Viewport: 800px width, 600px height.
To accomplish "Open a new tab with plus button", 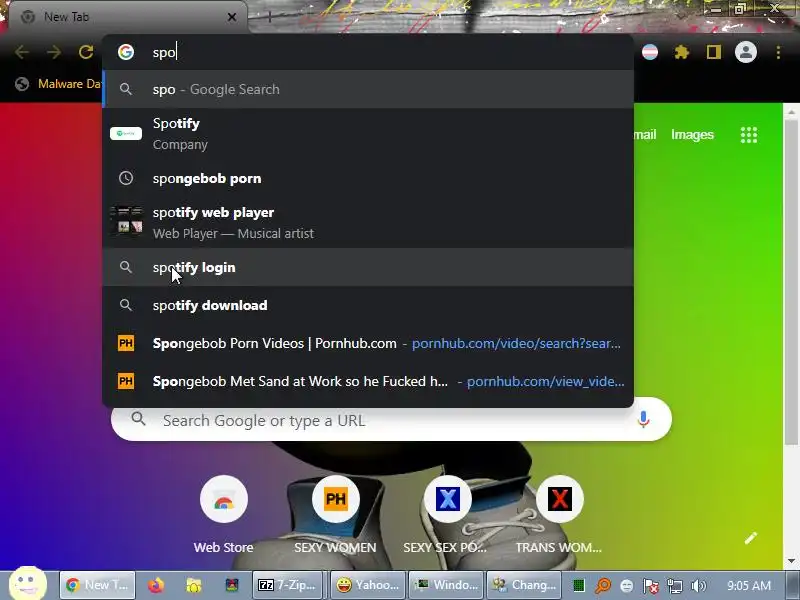I will click(269, 17).
